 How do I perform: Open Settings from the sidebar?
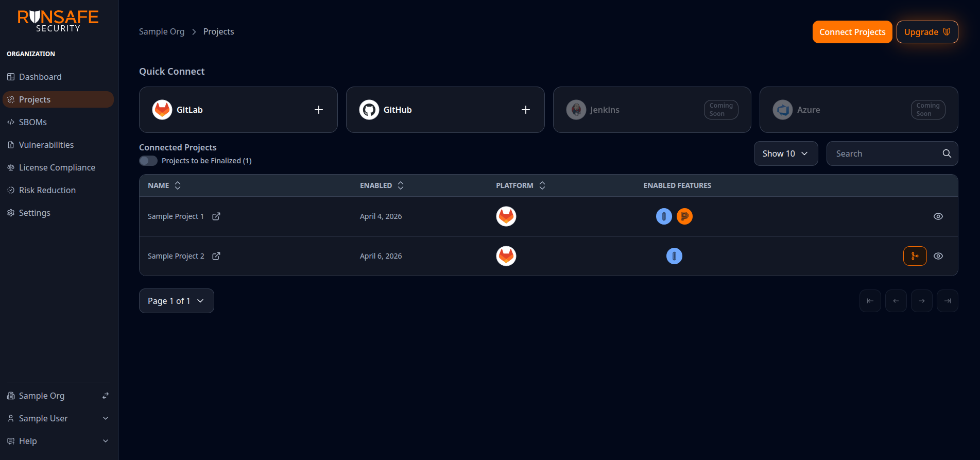pos(58,213)
